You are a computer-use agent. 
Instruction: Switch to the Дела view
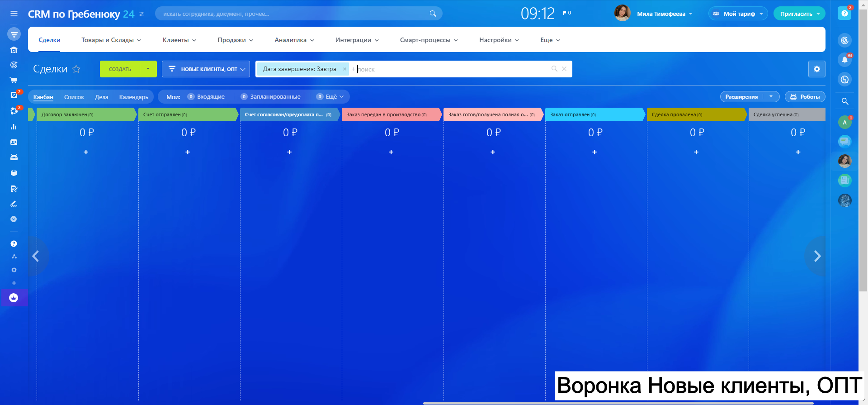[102, 97]
